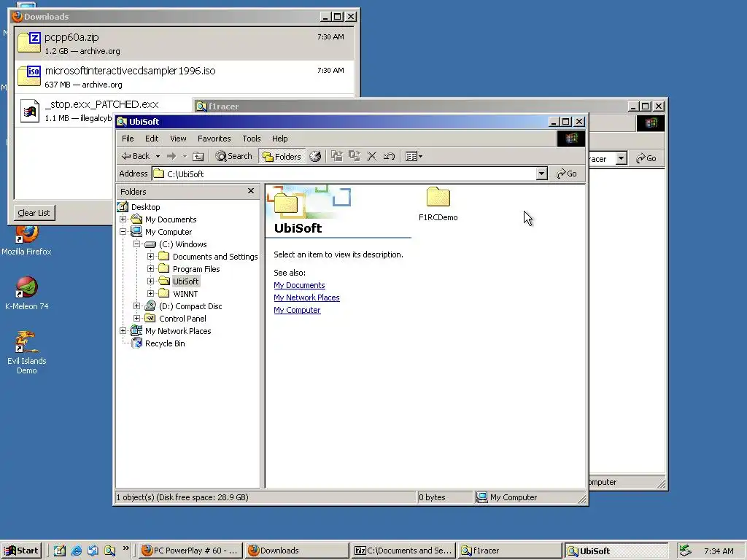Open the My Network Places link
This screenshot has height=560, width=747.
coord(306,297)
